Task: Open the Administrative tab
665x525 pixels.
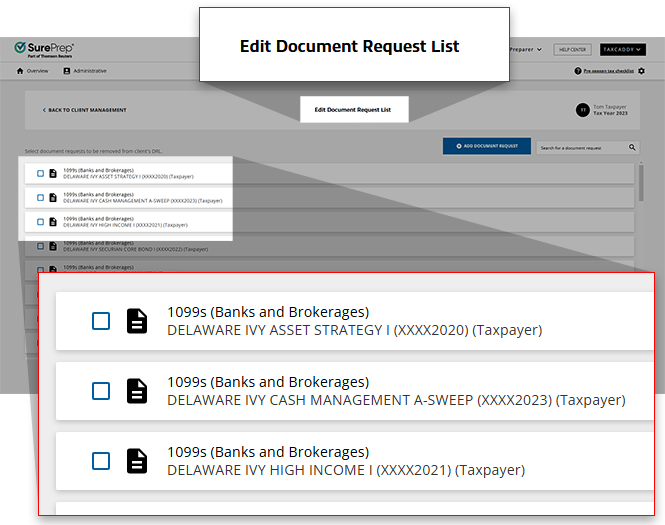Action: 85,71
